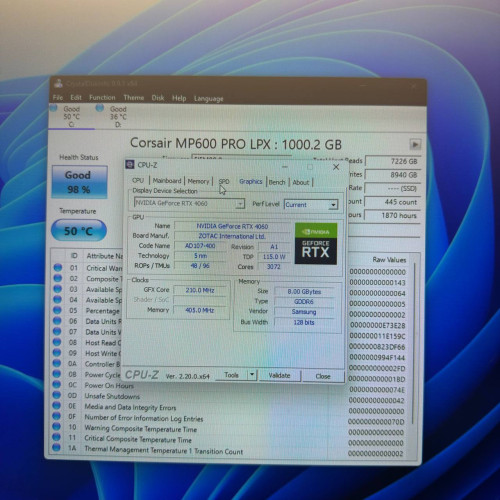
Task: Click the TDP 115.0 W value
Action: pyautogui.click(x=274, y=257)
